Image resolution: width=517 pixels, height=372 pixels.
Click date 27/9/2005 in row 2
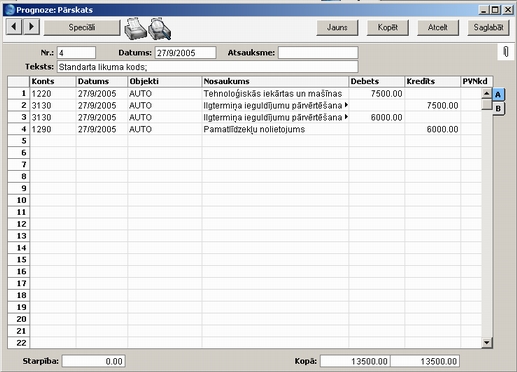[x=102, y=106]
